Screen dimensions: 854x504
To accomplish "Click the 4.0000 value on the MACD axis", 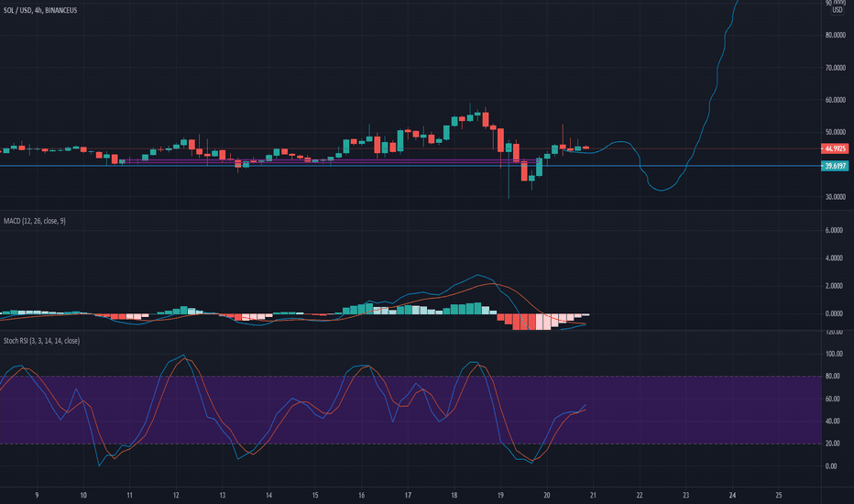I will click(x=834, y=257).
